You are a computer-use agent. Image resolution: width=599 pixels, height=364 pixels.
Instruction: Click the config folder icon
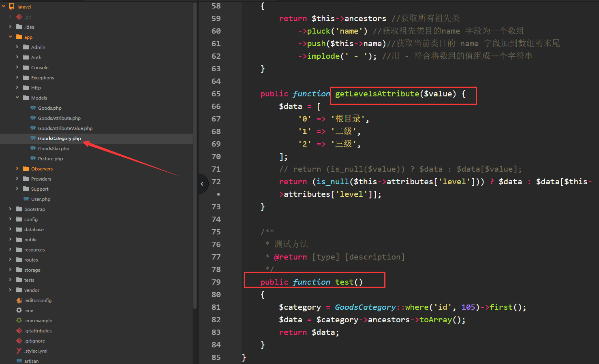(19, 219)
